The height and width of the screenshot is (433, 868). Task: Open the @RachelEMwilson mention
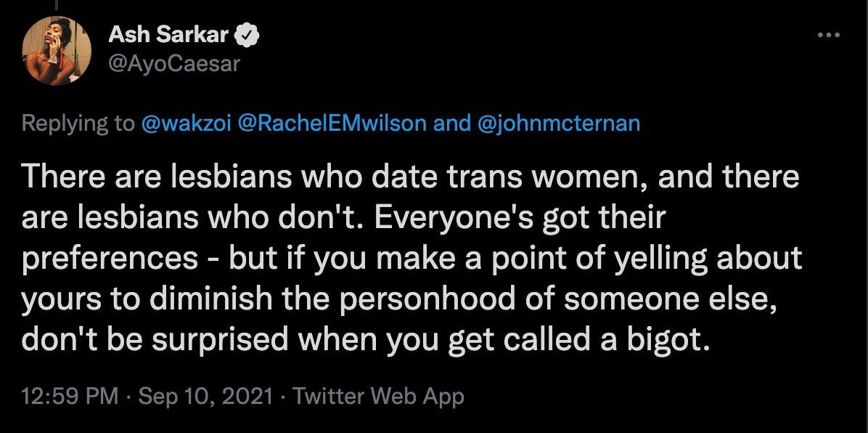(332, 123)
